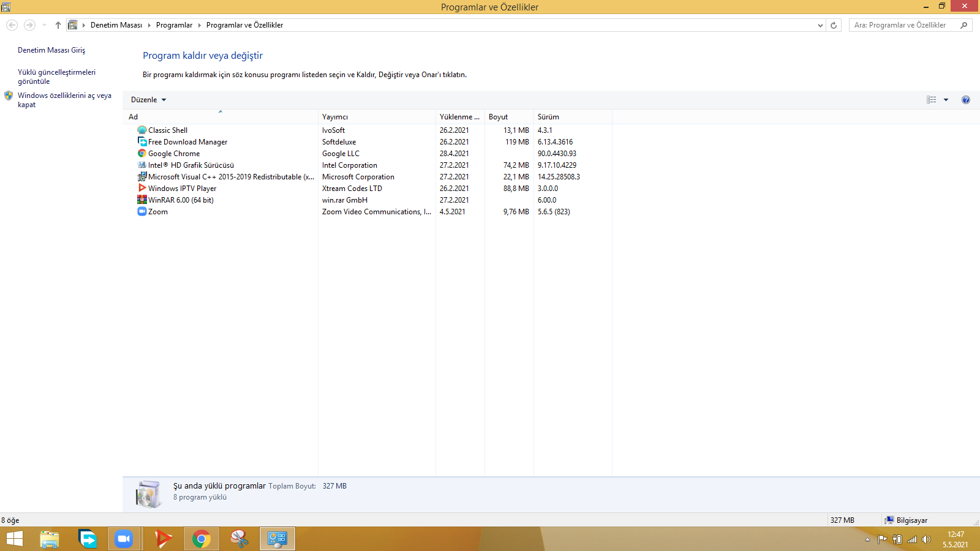
Task: Sort by the Yayımcı column header
Action: point(377,117)
